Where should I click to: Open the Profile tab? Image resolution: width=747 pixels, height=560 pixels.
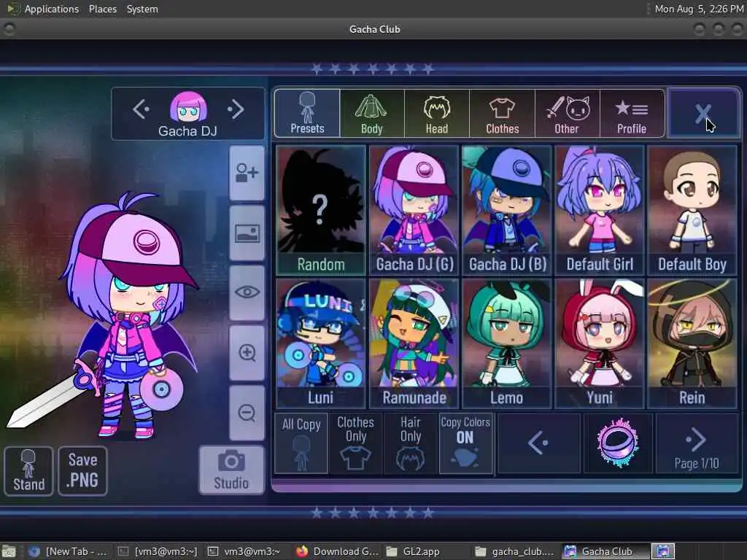[632, 113]
